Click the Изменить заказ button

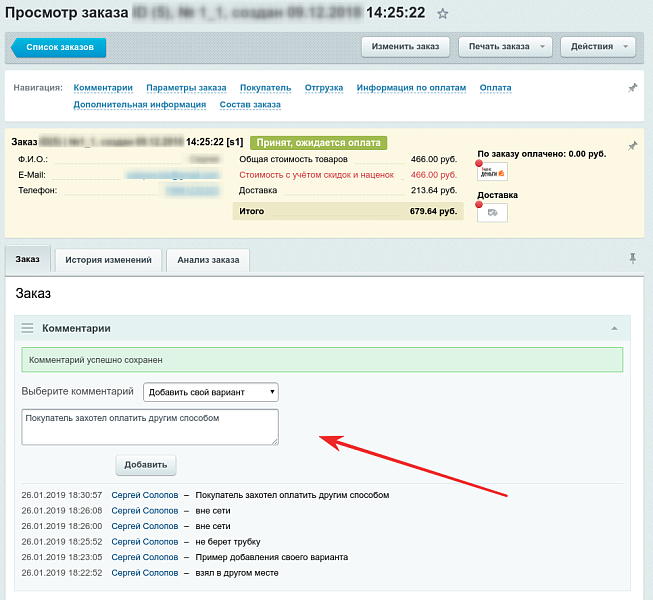[405, 47]
